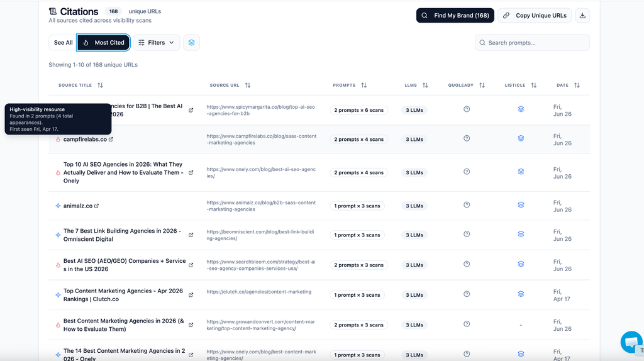Click the download icon button
Viewport: 644px width, 361px height.
(582, 16)
